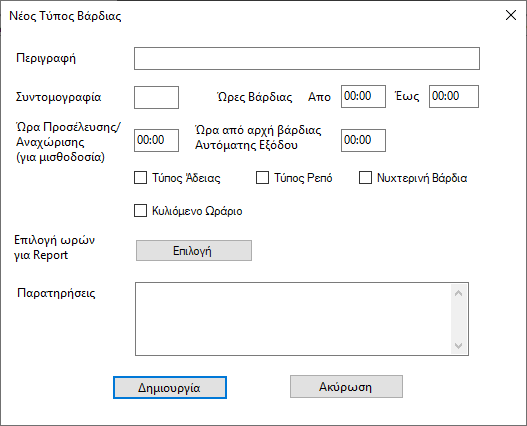Tick the Τύπος Ρεπό checkbox
527x426 pixels.
(262, 178)
